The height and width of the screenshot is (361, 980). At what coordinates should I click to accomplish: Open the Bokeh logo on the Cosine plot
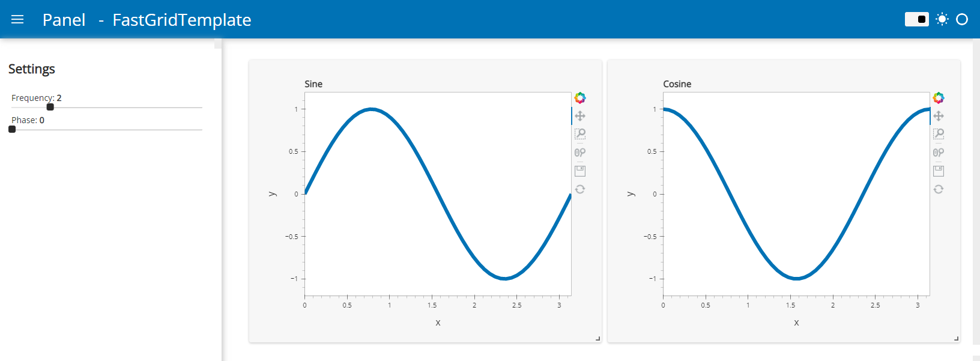(939, 98)
